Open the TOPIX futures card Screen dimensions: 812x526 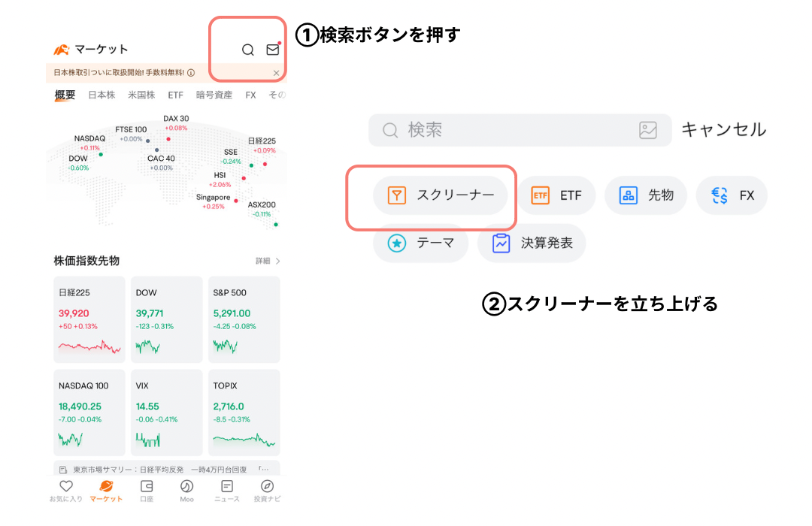[244, 411]
